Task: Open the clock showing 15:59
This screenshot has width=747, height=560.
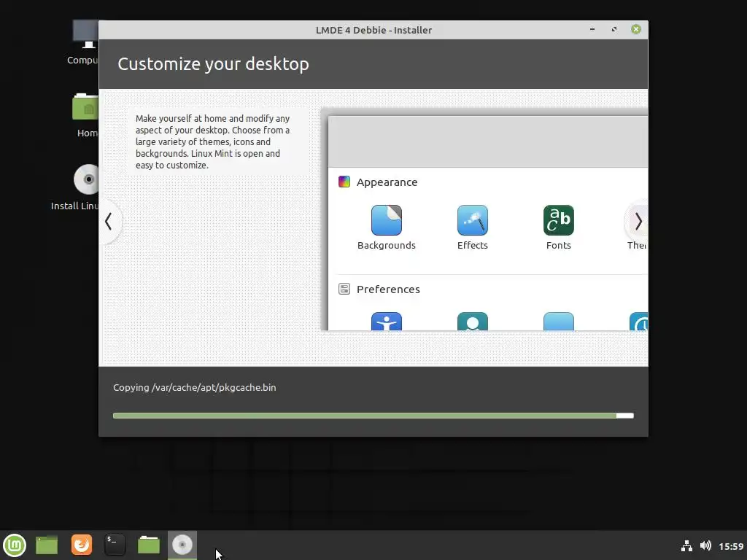Action: (731, 546)
